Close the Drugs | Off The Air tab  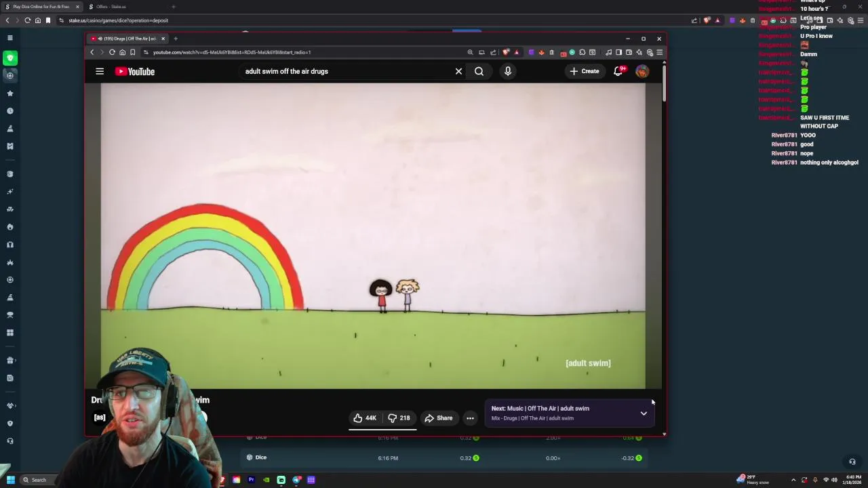[163, 39]
